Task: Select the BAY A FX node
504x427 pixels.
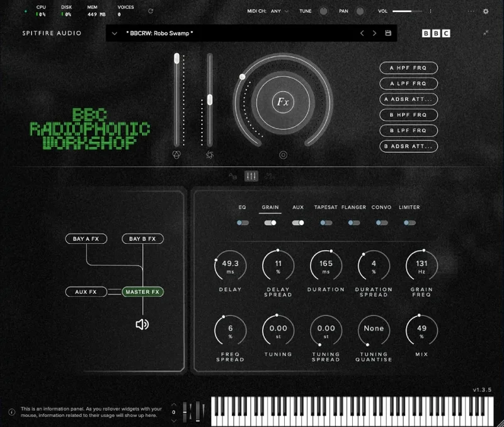Action: coord(86,239)
